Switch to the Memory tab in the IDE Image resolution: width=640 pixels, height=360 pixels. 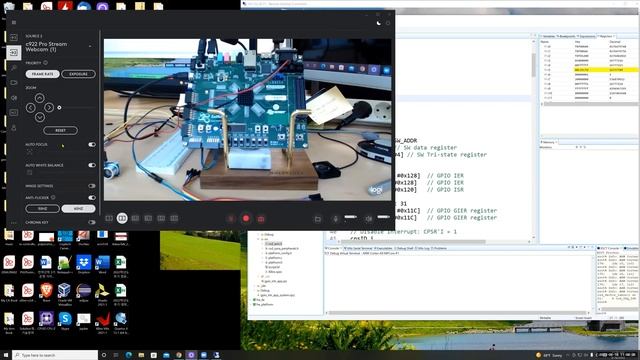[x=548, y=142]
